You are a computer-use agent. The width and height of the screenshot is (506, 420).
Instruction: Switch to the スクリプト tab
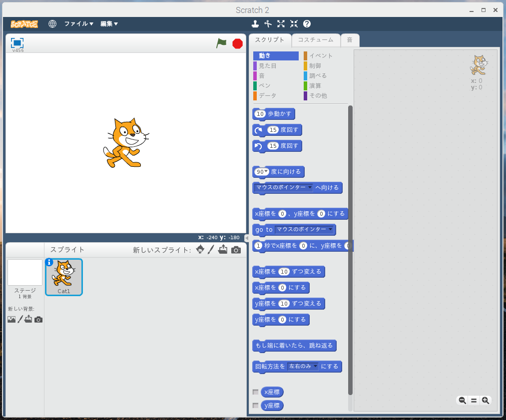(x=270, y=40)
